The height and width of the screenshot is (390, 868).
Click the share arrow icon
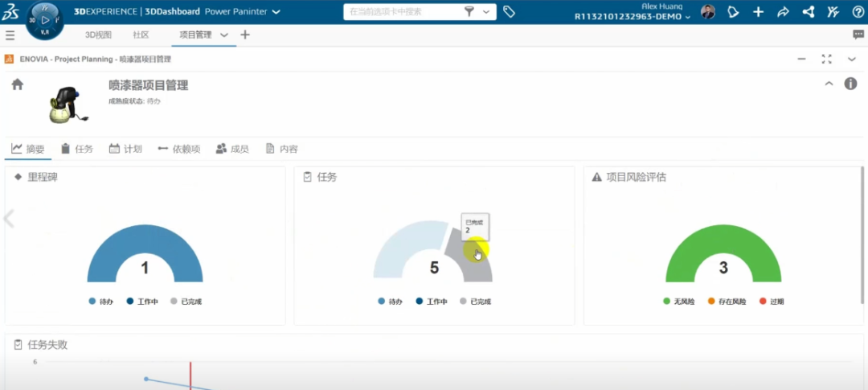[x=783, y=11]
